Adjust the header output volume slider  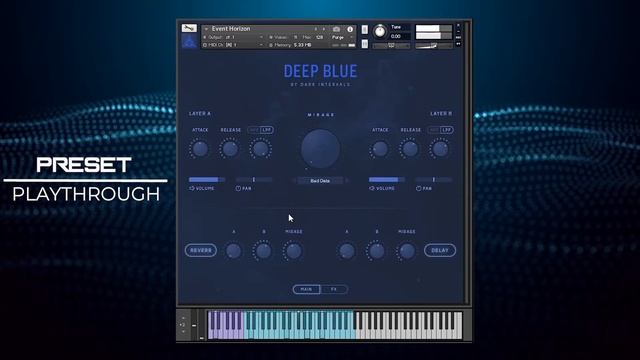coord(434,46)
